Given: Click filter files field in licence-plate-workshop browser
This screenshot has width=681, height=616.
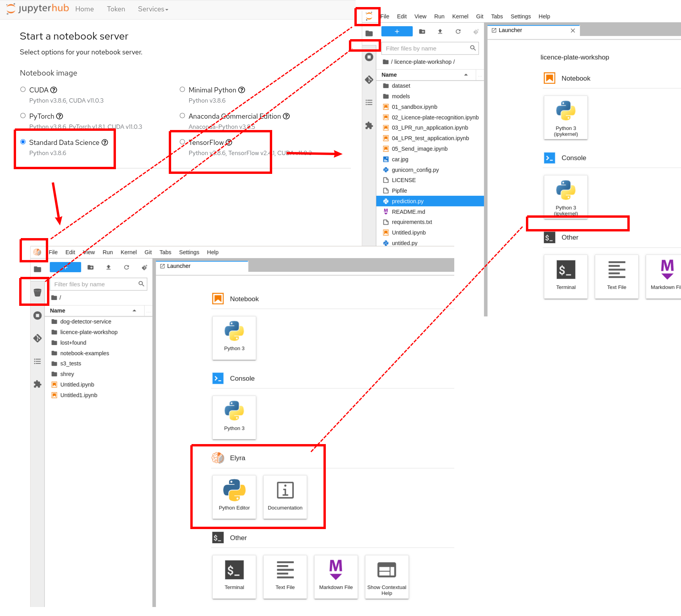Looking at the screenshot, I should click(x=430, y=49).
